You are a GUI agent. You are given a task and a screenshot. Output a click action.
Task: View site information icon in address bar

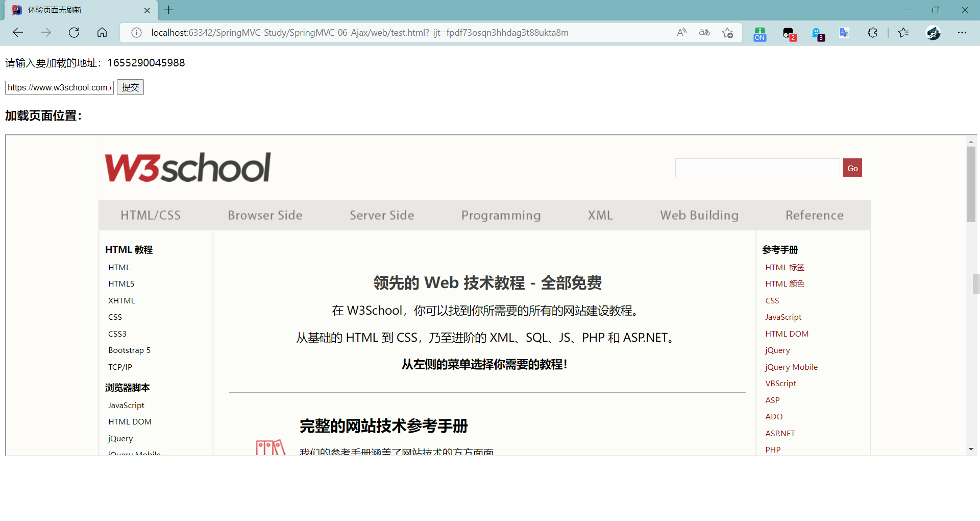tap(136, 33)
